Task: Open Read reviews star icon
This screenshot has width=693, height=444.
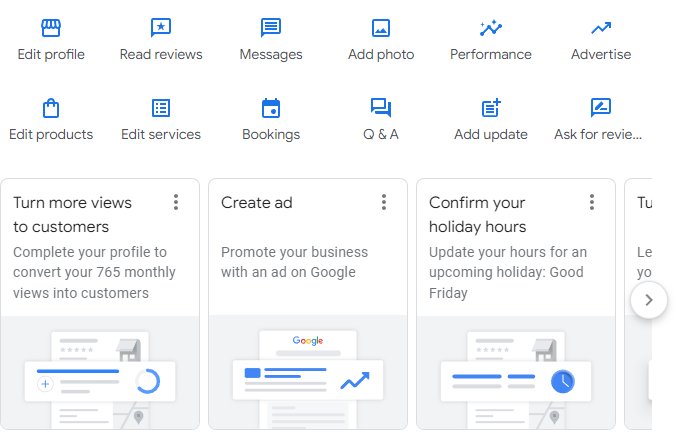Action: point(161,28)
